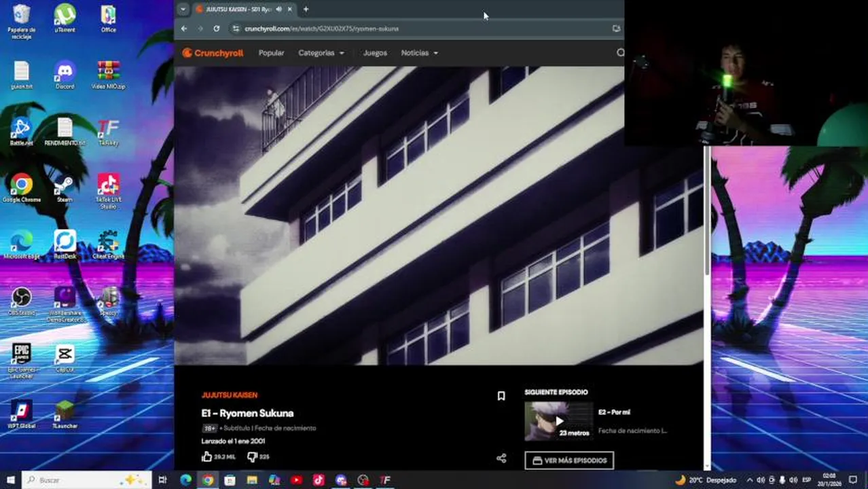
Task: Show hidden system tray icons
Action: pyautogui.click(x=750, y=479)
